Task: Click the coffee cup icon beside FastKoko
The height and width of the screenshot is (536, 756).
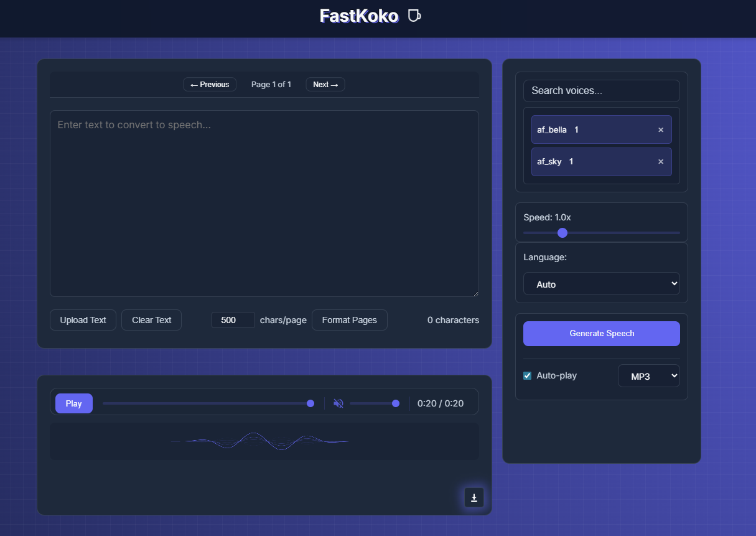Action: pyautogui.click(x=414, y=16)
